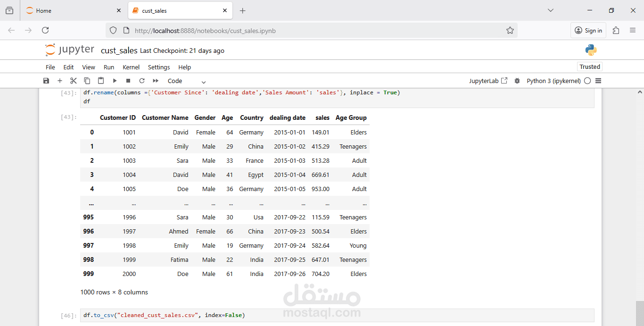Run the current cell with the play icon
Screen dimensions: 644x326
pyautogui.click(x=114, y=81)
